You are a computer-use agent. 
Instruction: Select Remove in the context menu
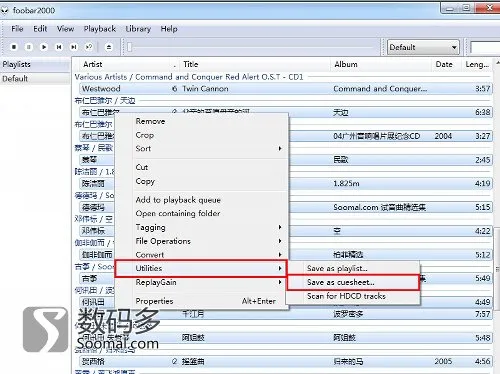click(201, 121)
